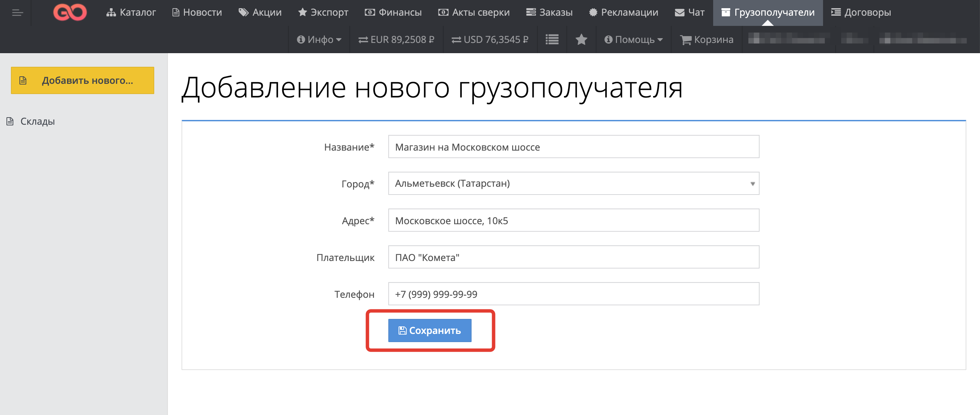The image size is (980, 415).
Task: Switch to the Каталог menu item
Action: click(131, 12)
